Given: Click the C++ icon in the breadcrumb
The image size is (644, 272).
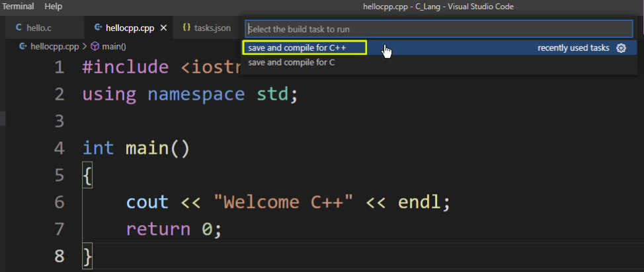Looking at the screenshot, I should [x=23, y=46].
